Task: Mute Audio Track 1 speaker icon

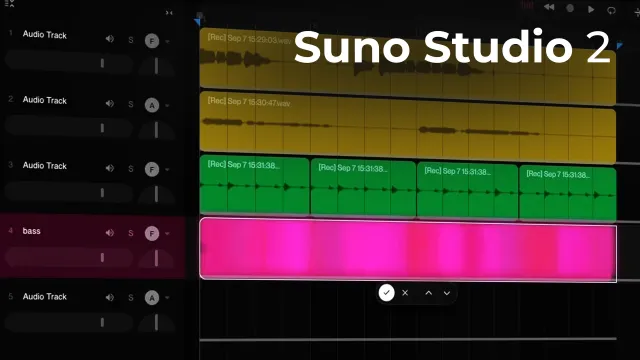Action: (x=109, y=39)
